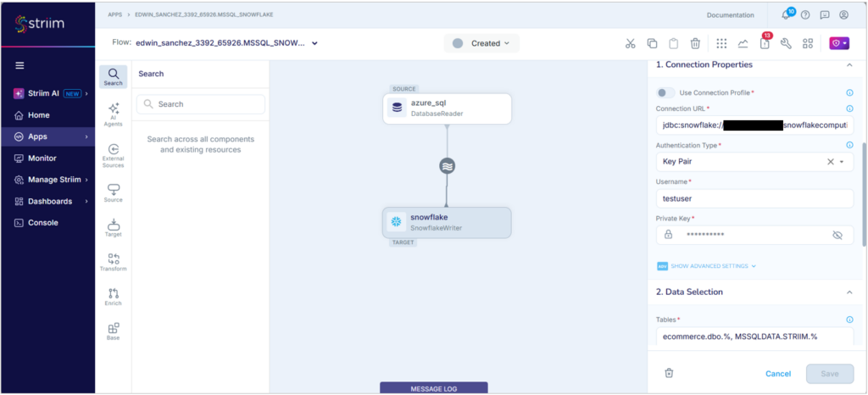Open the AI Agents palette
This screenshot has height=395, width=868.
tap(113, 114)
